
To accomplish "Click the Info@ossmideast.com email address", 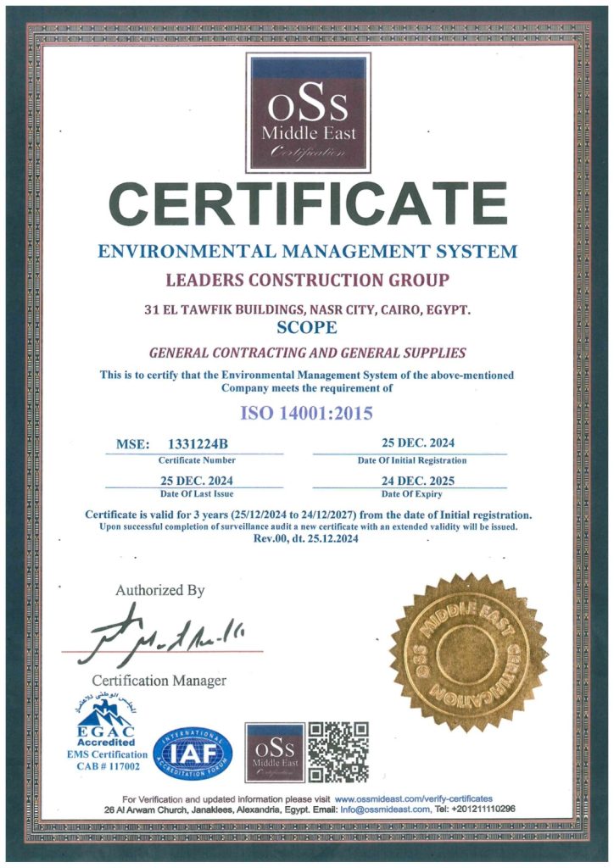I will tap(385, 810).
